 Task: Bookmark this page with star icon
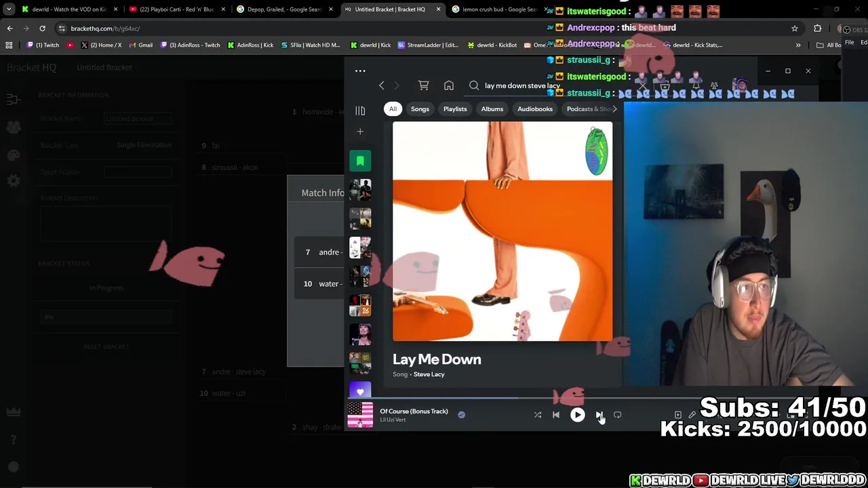click(795, 28)
